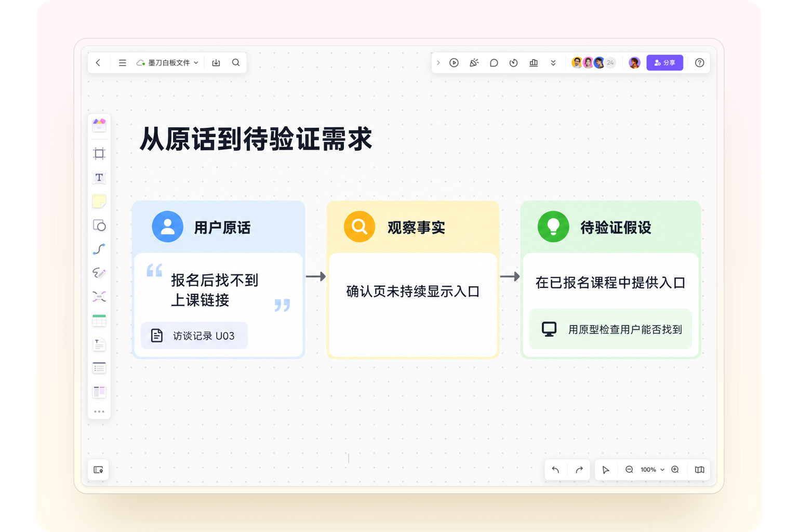Go back using the left arrow

98,63
